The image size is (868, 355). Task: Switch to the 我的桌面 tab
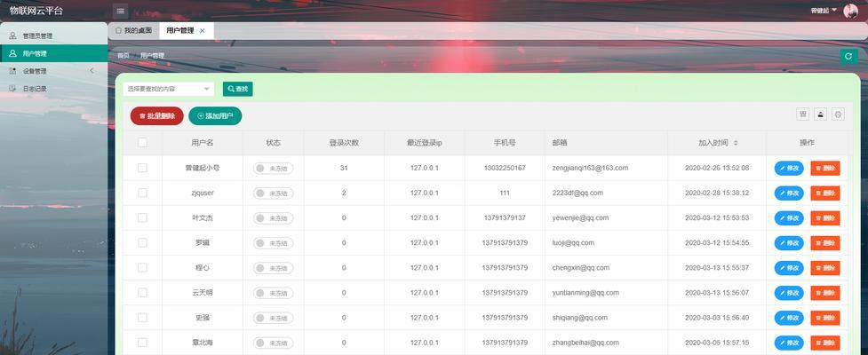[133, 31]
